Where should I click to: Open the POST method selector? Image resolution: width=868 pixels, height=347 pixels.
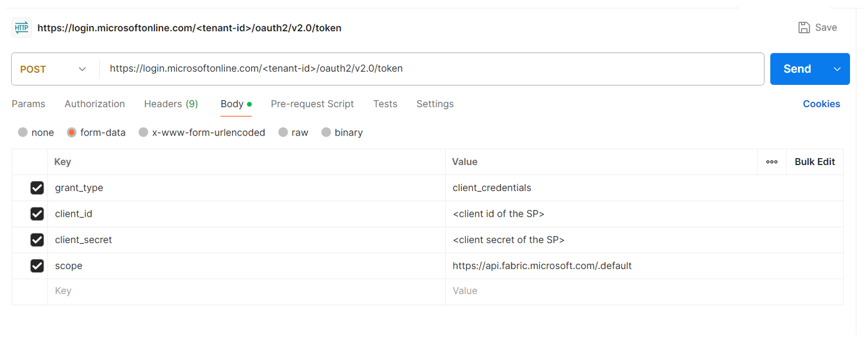point(53,69)
